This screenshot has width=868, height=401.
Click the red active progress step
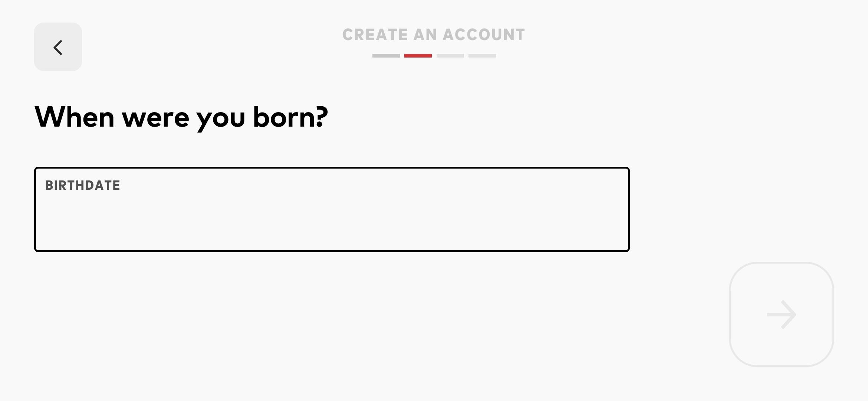[418, 56]
